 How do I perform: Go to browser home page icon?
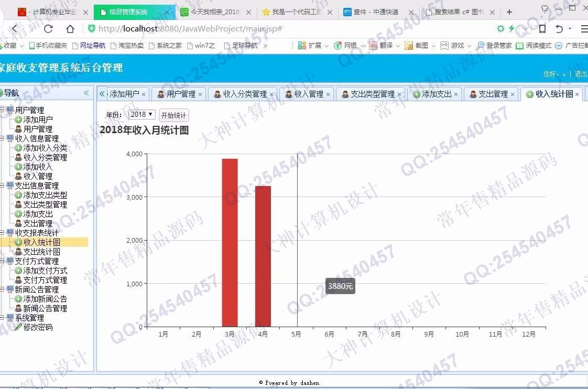pyautogui.click(x=70, y=28)
